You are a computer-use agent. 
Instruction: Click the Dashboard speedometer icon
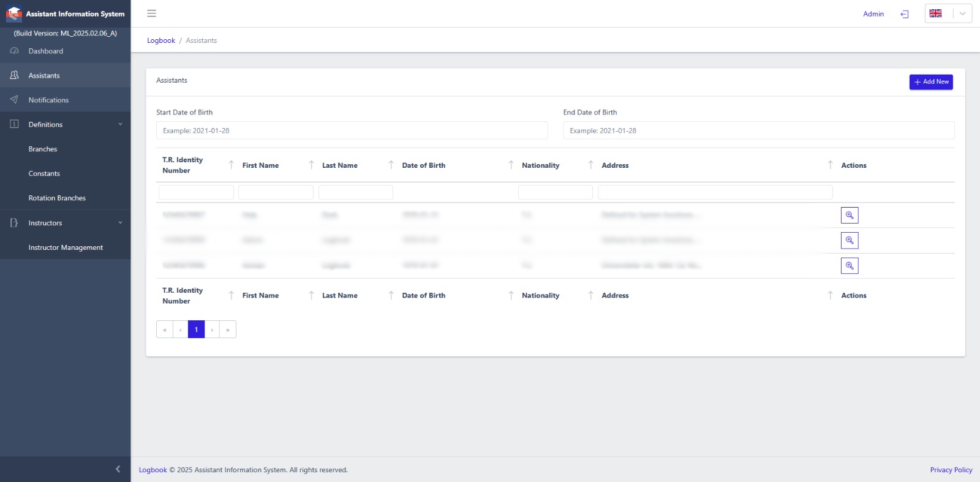click(x=14, y=51)
